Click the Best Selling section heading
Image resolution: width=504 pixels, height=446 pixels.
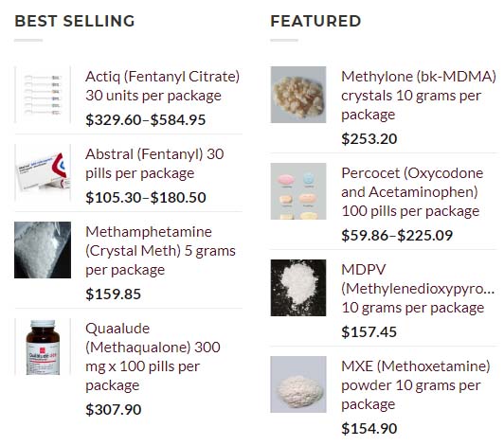click(75, 21)
